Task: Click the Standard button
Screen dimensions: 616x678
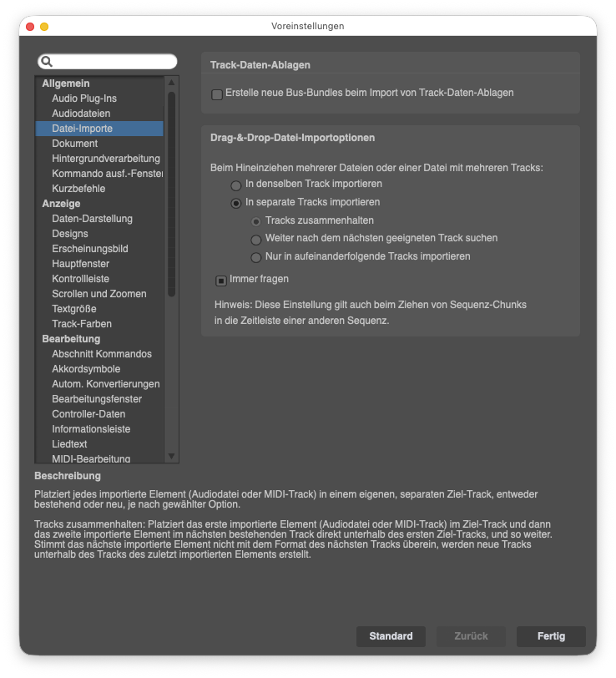Action: tap(391, 636)
